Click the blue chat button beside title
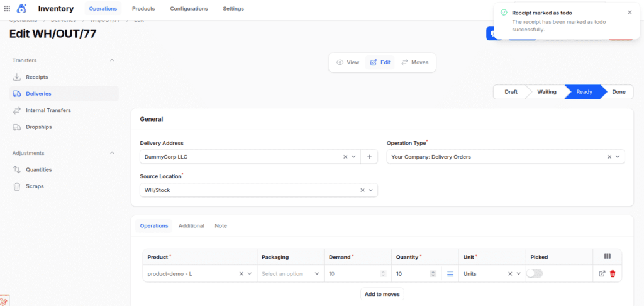Screen dimensions: 644x306 coord(491,34)
